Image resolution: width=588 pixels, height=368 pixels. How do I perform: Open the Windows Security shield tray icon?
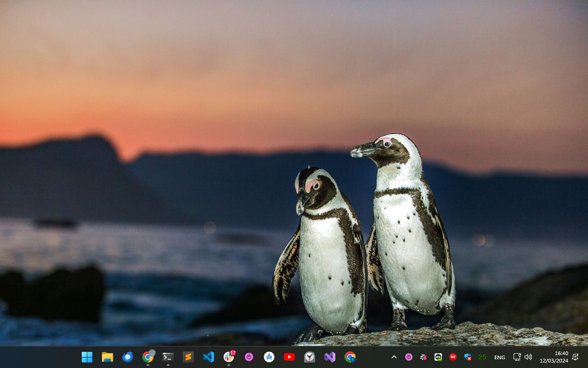[468, 357]
